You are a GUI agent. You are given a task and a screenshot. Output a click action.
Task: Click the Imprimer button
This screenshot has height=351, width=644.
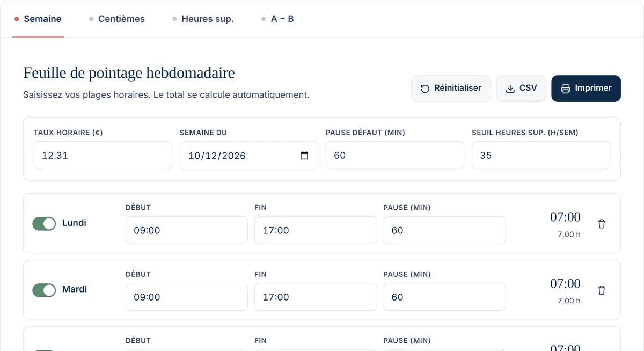tap(586, 89)
